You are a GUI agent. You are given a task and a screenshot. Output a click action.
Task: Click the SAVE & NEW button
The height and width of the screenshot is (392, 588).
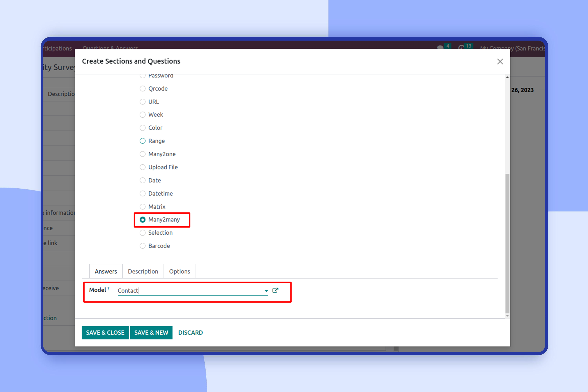coord(151,332)
